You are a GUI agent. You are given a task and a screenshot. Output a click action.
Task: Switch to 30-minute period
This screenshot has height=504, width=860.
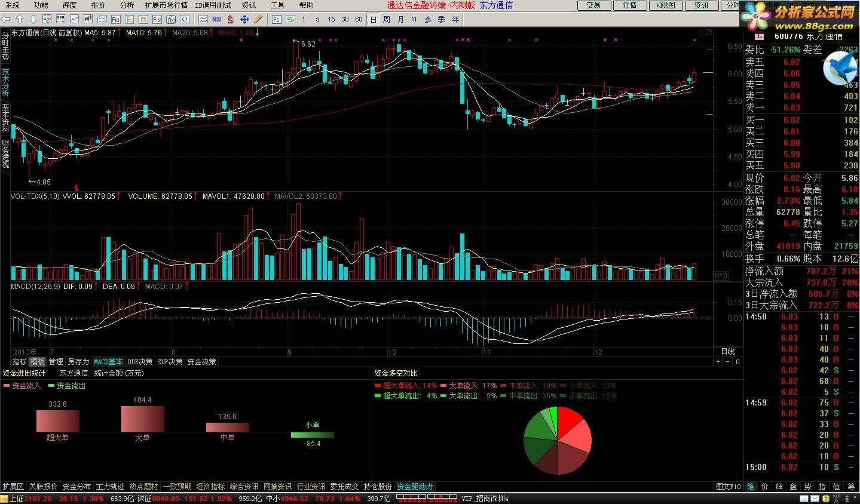345,20
